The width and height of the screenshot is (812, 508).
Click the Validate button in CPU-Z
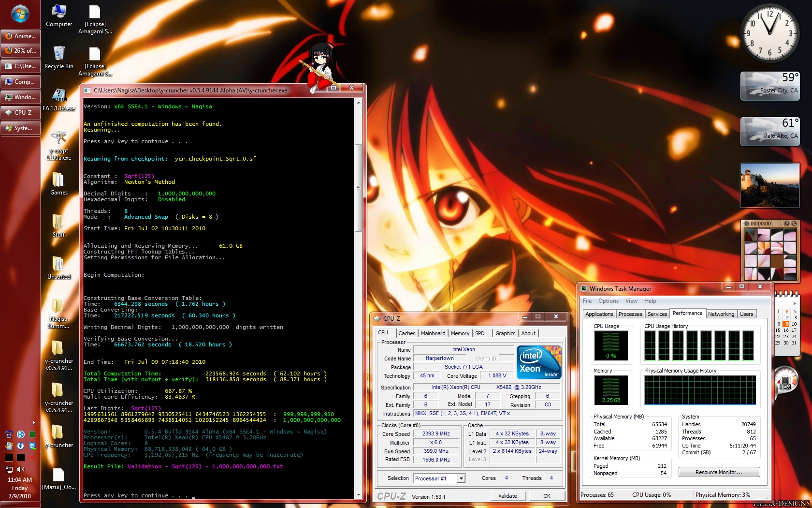pos(507,496)
